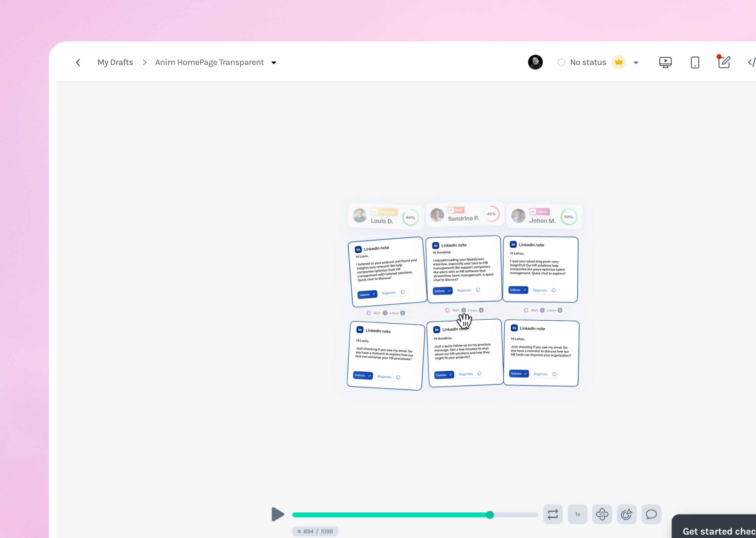
Task: Expand Anim HomePage Transparent file dropdown
Action: click(274, 63)
